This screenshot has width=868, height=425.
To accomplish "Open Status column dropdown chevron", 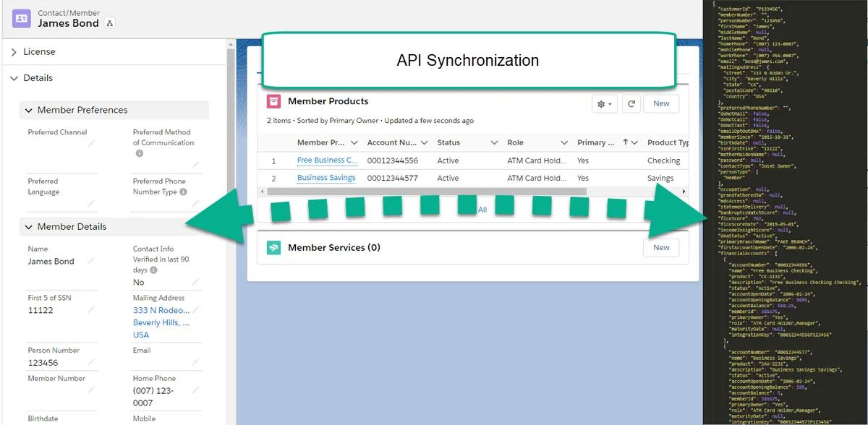I will 495,143.
